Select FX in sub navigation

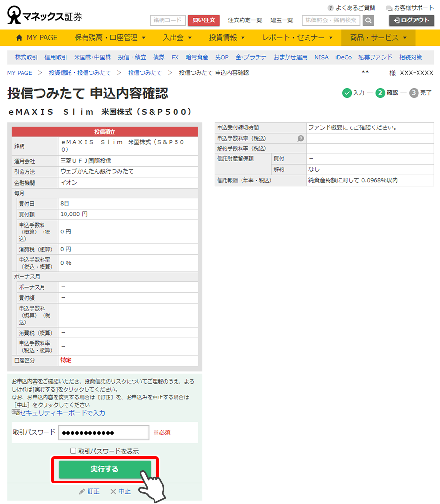point(175,57)
